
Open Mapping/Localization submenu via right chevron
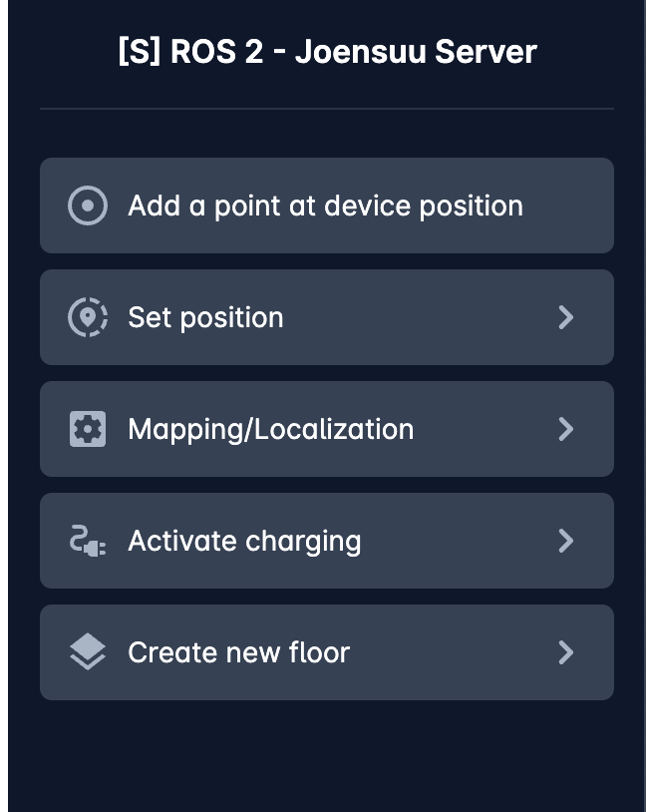point(566,429)
